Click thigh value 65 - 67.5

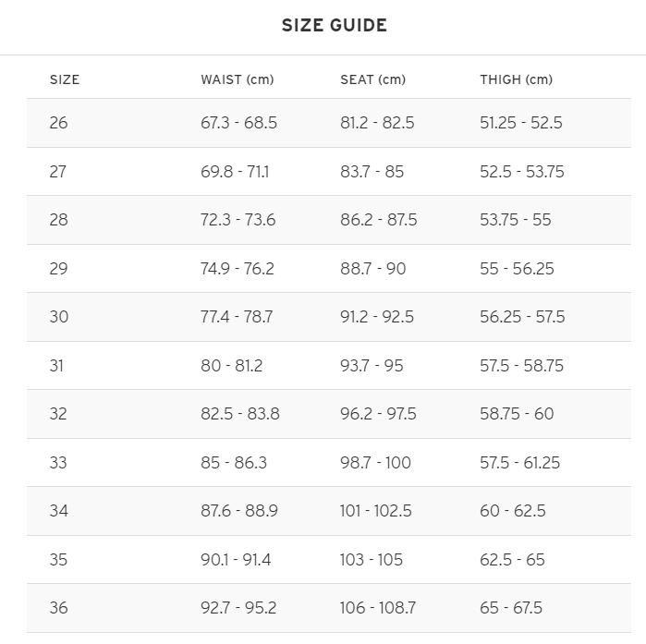point(511,608)
